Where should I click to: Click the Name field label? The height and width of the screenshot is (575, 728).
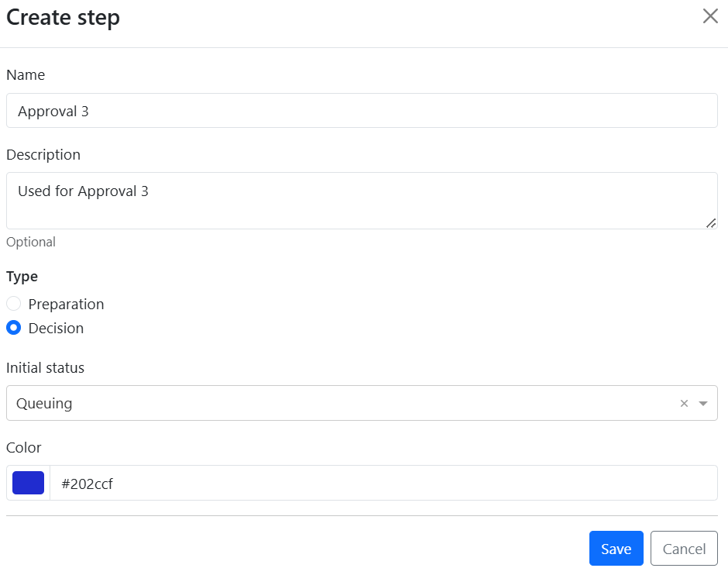pyautogui.click(x=26, y=74)
